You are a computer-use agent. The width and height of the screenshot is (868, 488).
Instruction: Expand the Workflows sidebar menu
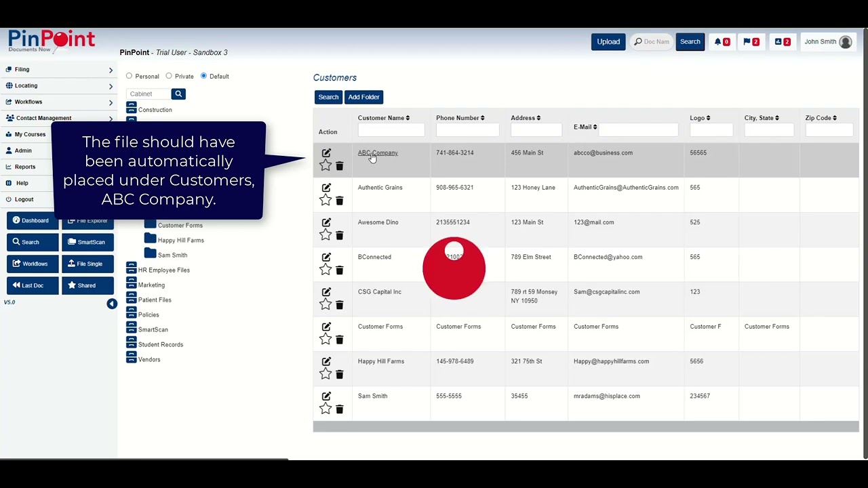pyautogui.click(x=59, y=102)
